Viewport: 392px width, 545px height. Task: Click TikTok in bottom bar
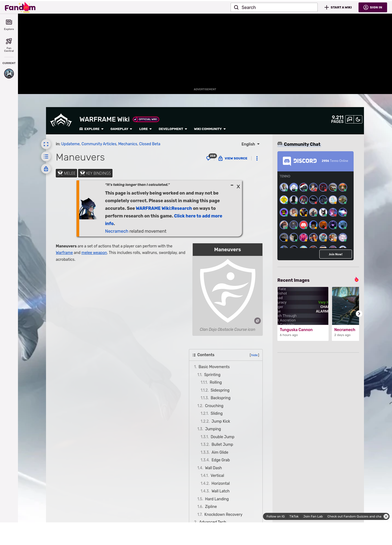tap(294, 516)
